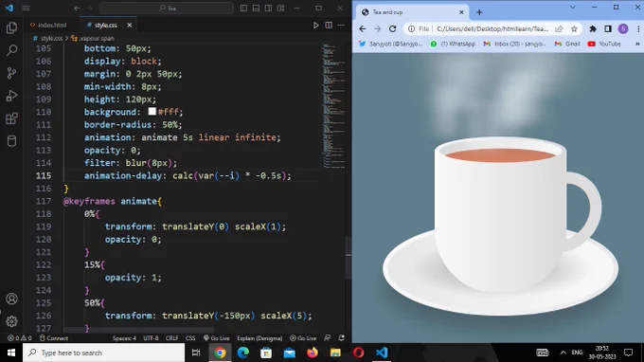
Task: Open the Chrome profile avatar
Action: (x=623, y=28)
